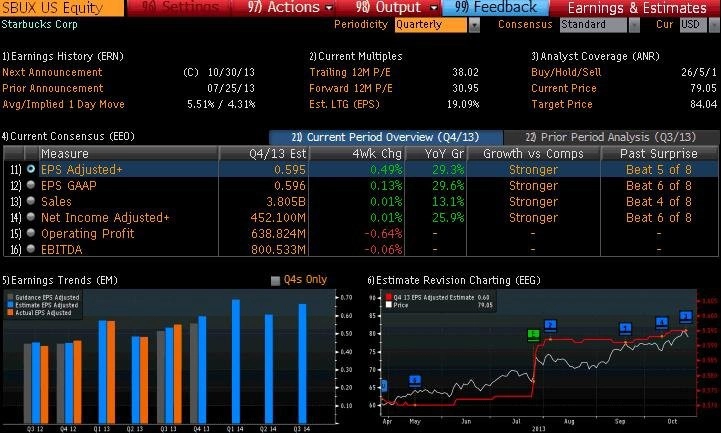
Task: Click the Trailing 12M P/E value 38.02
Action: (x=465, y=73)
